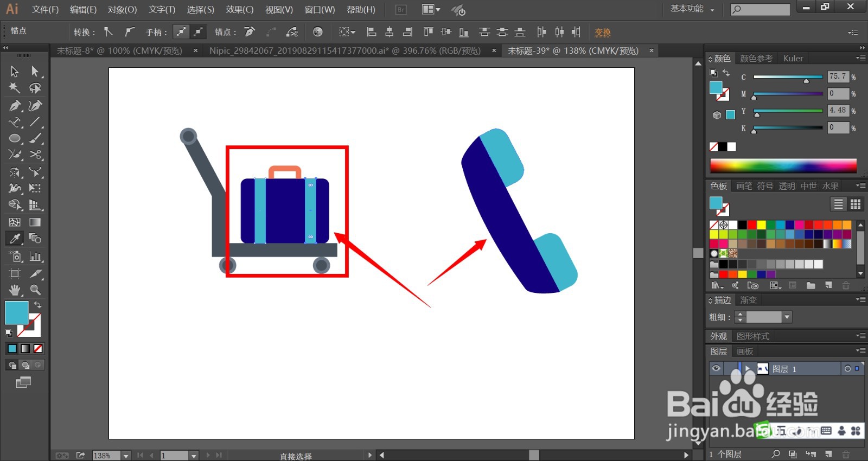Delete selection in layers panel
This screenshot has width=868, height=461.
[x=846, y=454]
